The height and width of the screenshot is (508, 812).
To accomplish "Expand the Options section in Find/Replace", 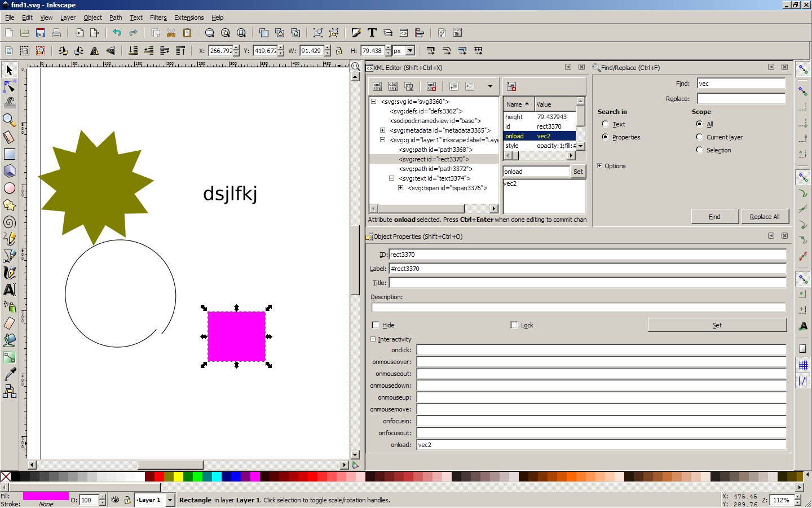I will [x=600, y=166].
